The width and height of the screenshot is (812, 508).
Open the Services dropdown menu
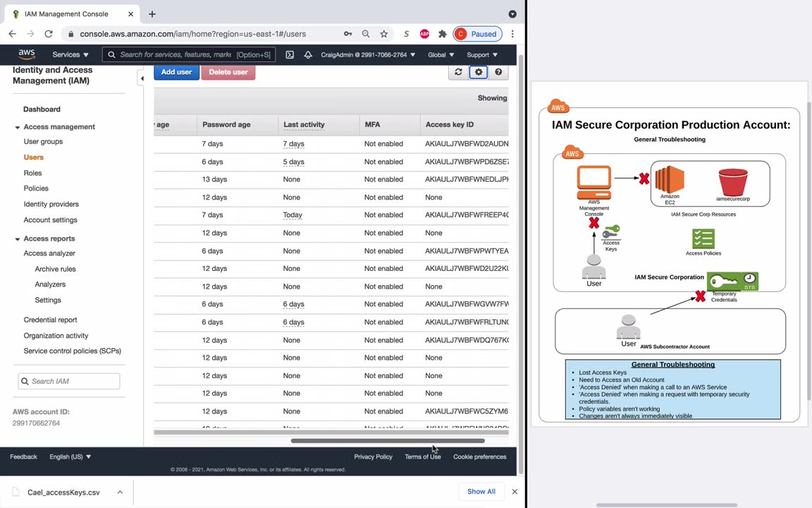tap(70, 54)
